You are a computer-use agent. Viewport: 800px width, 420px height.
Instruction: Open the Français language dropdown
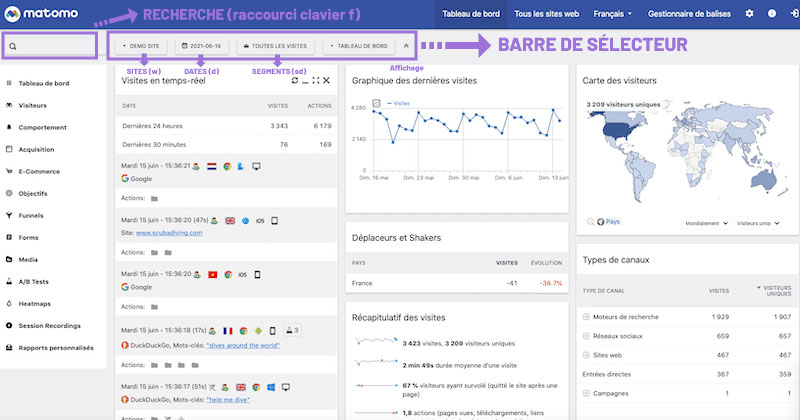click(x=612, y=14)
